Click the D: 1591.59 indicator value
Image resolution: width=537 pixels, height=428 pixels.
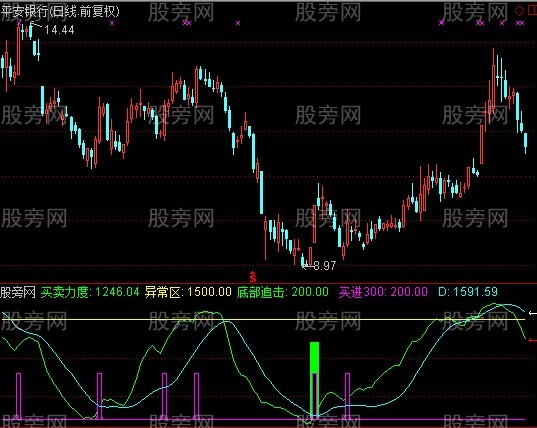click(468, 292)
